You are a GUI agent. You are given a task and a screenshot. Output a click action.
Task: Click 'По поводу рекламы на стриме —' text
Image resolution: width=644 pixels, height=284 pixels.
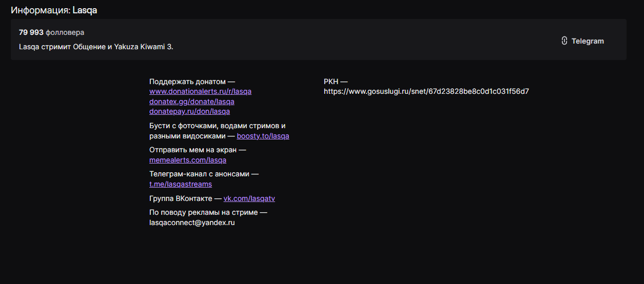coord(208,213)
